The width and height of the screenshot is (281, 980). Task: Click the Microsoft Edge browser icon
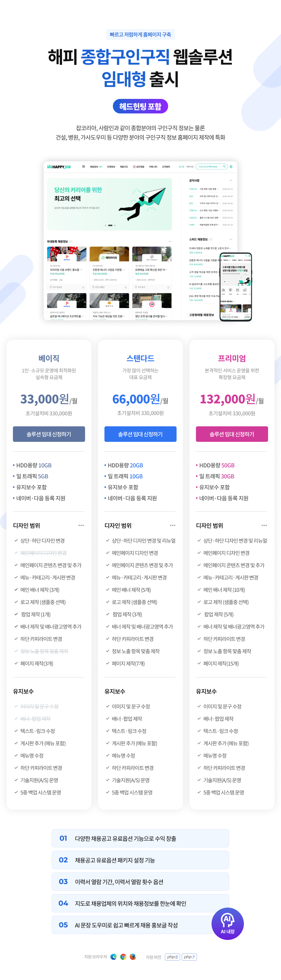[x=113, y=956]
